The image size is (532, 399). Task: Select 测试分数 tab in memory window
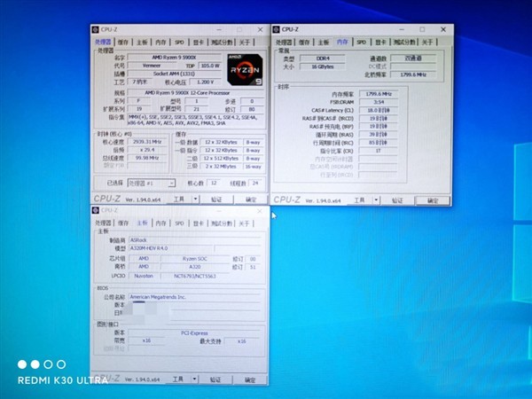tap(404, 42)
